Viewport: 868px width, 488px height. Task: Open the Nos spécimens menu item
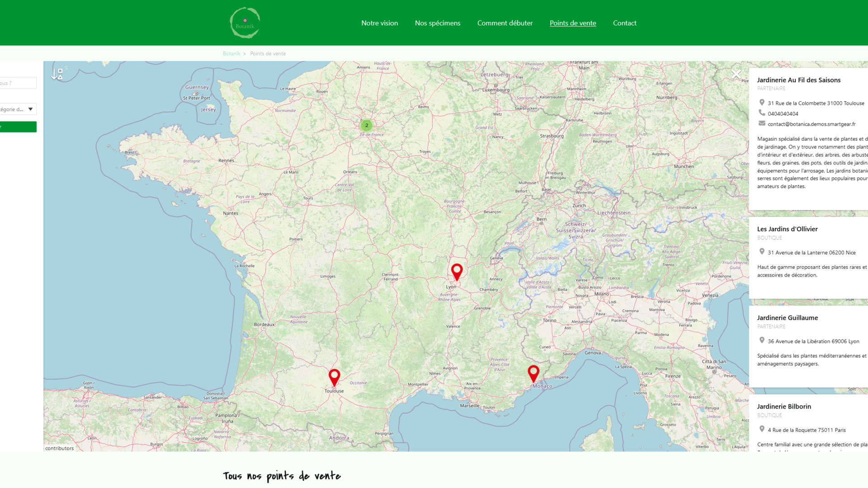coord(438,23)
